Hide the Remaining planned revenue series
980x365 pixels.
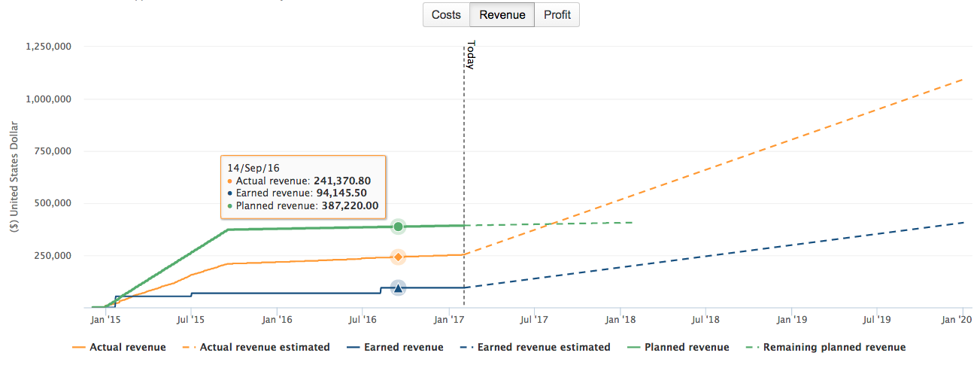pyautogui.click(x=834, y=348)
